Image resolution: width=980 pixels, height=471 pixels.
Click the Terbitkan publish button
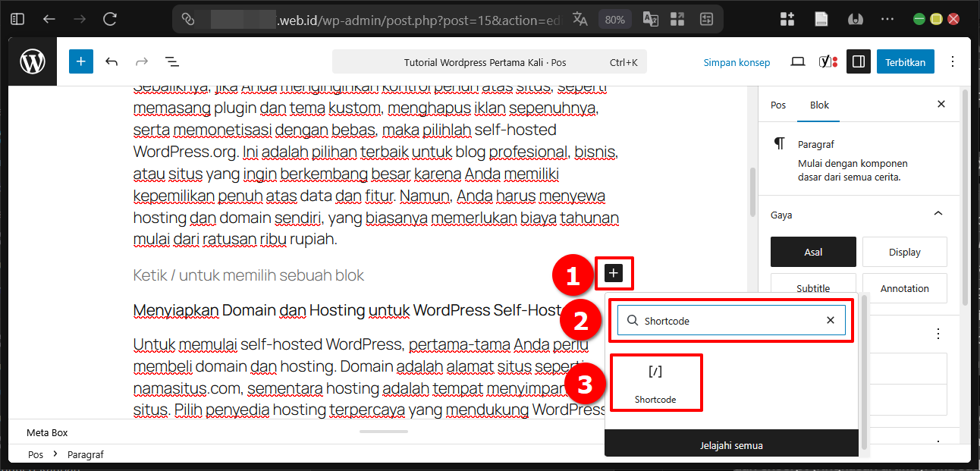[905, 61]
